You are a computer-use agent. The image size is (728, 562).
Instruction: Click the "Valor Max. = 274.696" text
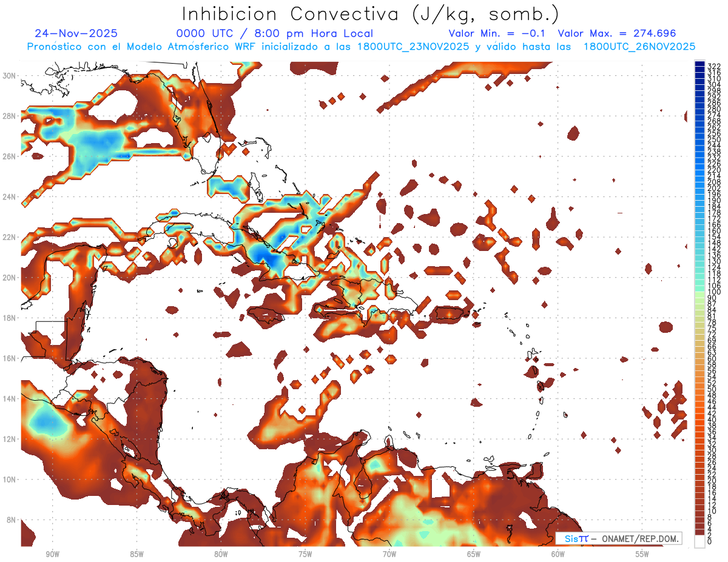coord(617,33)
